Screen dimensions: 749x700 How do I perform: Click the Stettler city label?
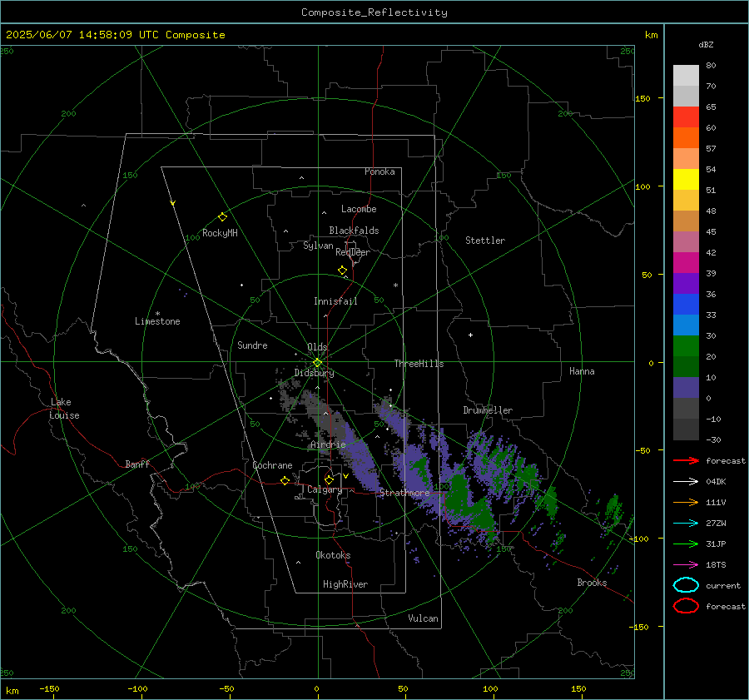(x=485, y=241)
